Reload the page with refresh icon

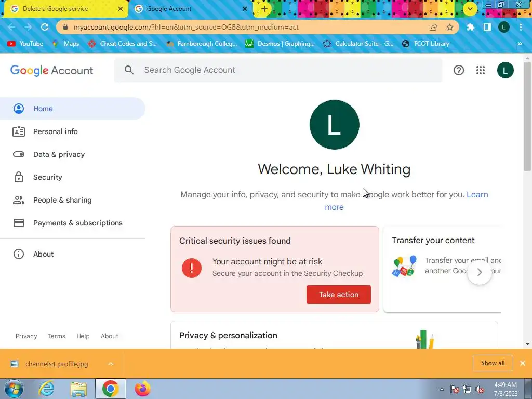[45, 27]
